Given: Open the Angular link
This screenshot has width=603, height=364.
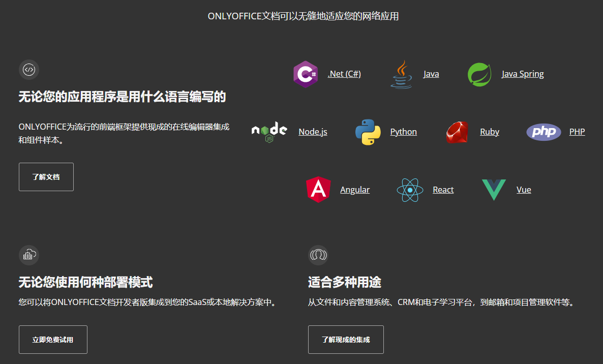Looking at the screenshot, I should [354, 190].
